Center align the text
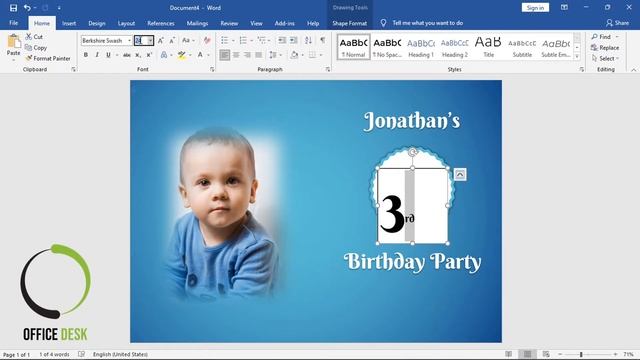Screen dimensions: 640x360 (x=236, y=55)
